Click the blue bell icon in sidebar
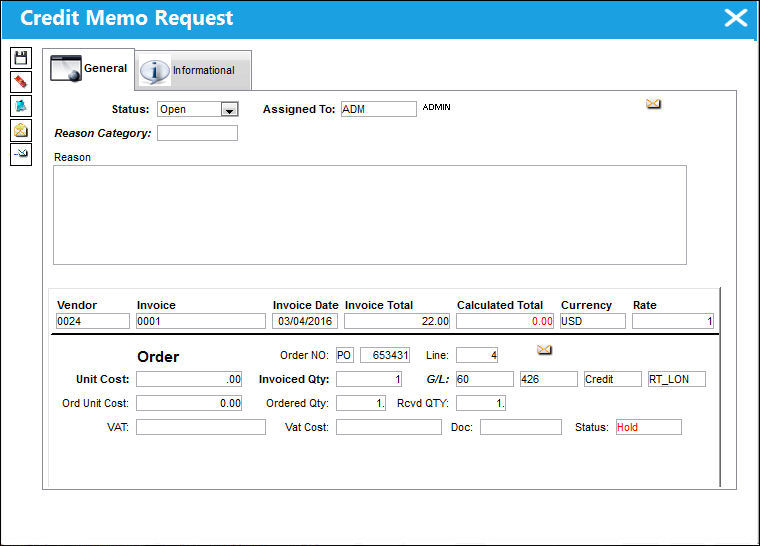Image resolution: width=760 pixels, height=546 pixels. 21,106
